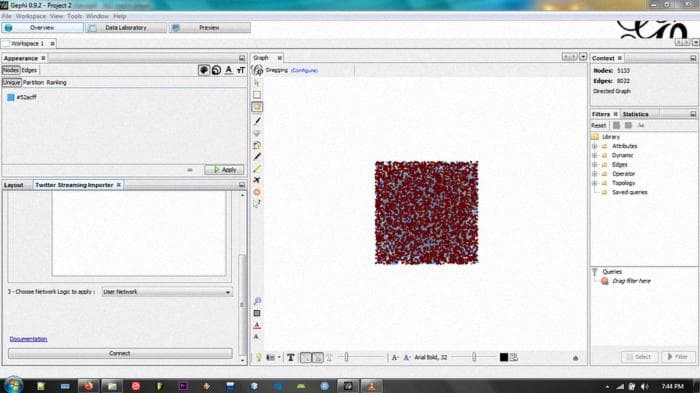This screenshot has height=393, width=700.
Task: Open the label size mode A icon
Action: coord(395,357)
